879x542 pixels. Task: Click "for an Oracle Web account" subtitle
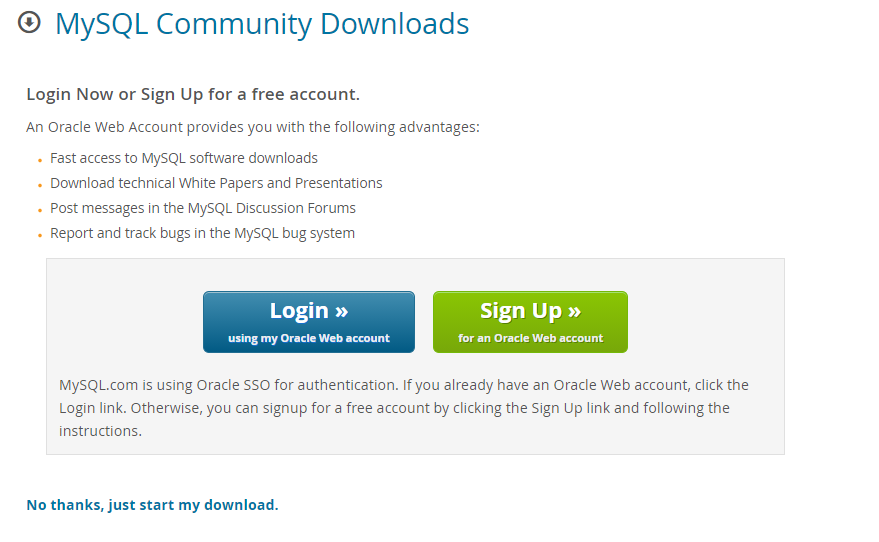coord(530,339)
